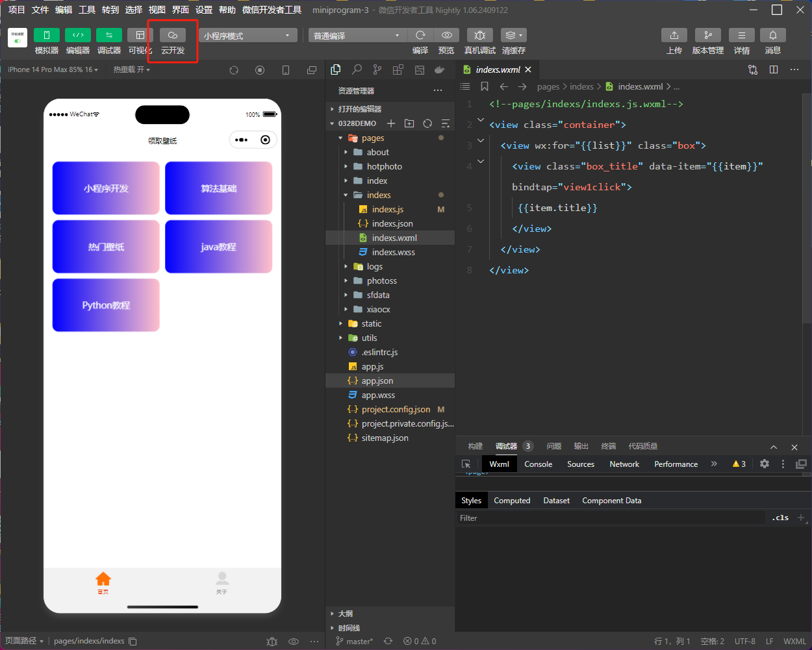Start real device debugging (真机调试)

(x=480, y=35)
